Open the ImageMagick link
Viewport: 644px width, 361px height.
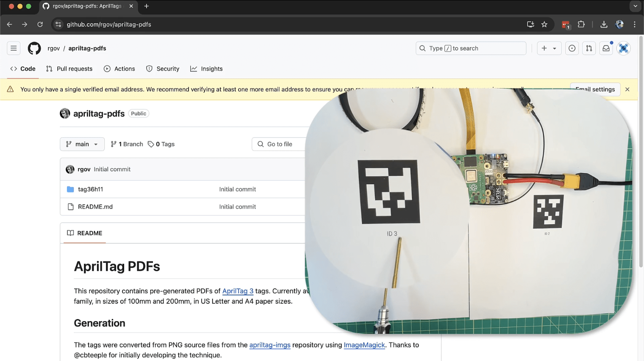click(364, 345)
